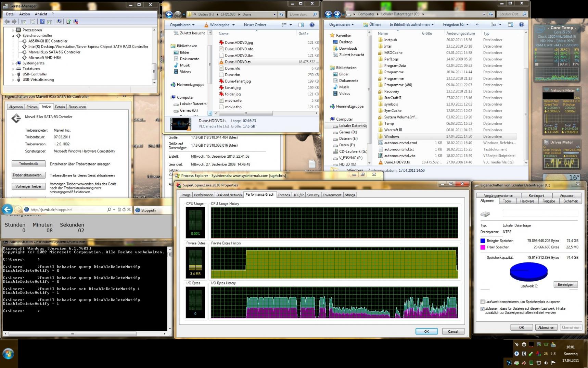Click the power icon in system tray
The image size is (588, 368).
point(524,344)
